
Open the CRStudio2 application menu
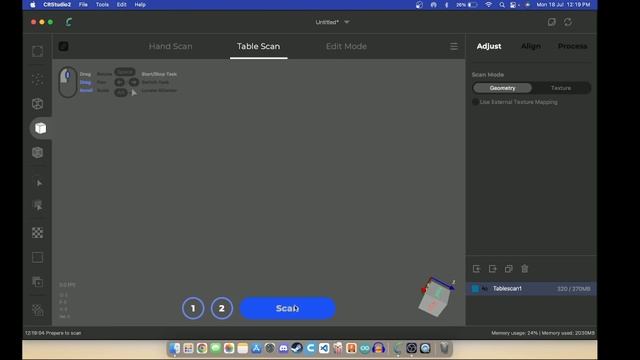click(57, 4)
